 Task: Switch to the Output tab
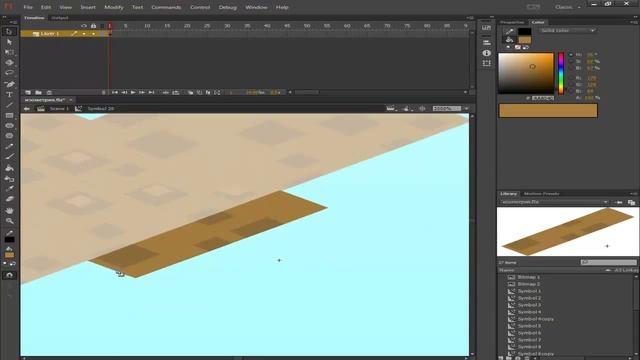[60, 18]
